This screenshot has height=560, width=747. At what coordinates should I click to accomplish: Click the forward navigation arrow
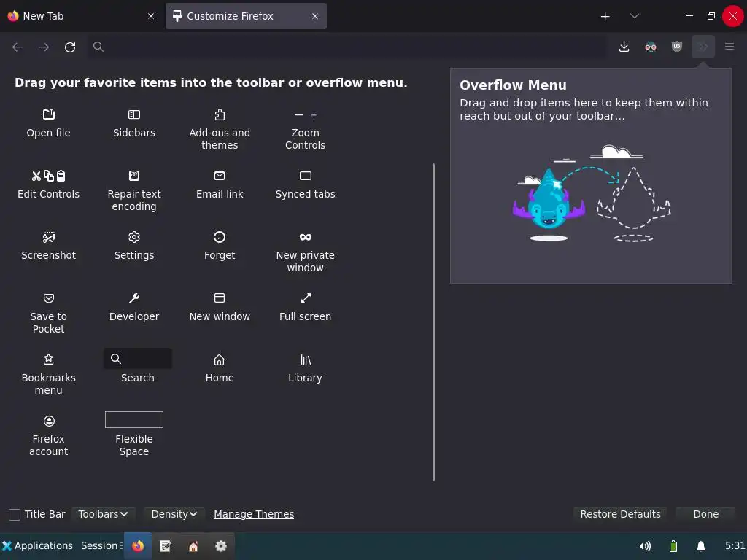coord(44,47)
